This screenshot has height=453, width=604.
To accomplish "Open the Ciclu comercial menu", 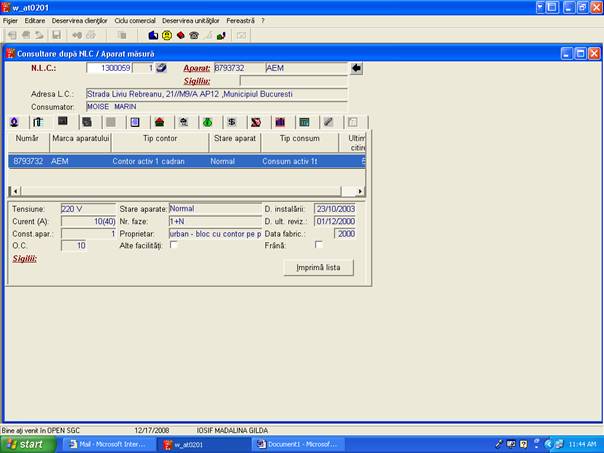I will (x=135, y=21).
